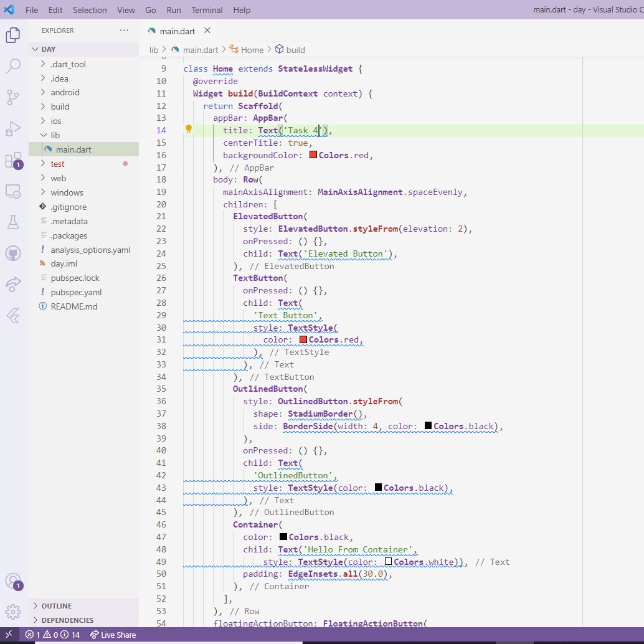Expand the DEPENDENCIES section
This screenshot has height=644, width=644.
(84, 620)
